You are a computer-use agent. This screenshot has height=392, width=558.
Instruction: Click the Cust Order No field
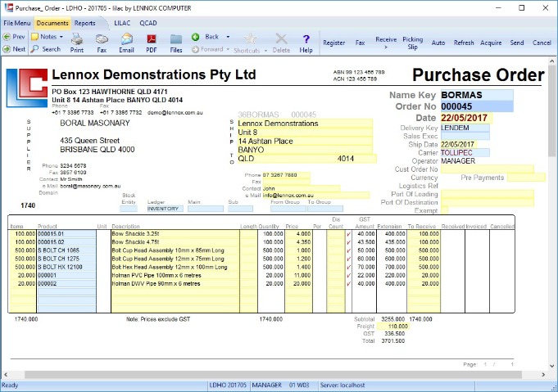(x=488, y=169)
